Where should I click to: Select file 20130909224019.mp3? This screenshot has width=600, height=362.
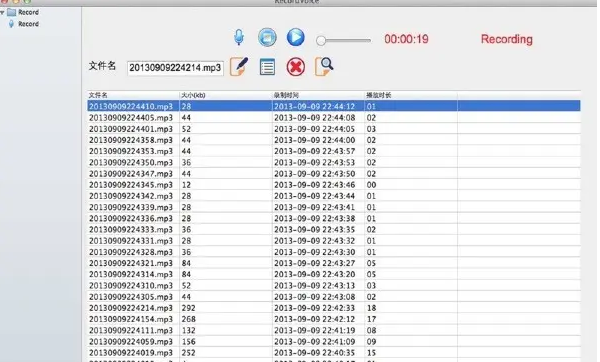pos(131,352)
